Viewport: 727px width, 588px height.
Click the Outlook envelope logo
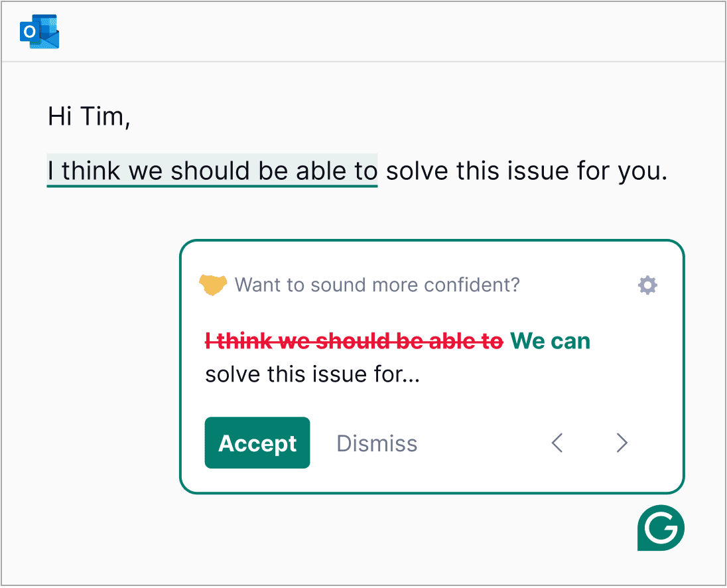click(x=38, y=32)
